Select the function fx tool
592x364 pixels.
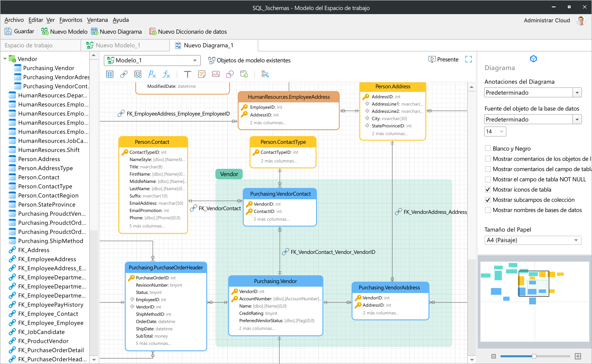tap(166, 74)
